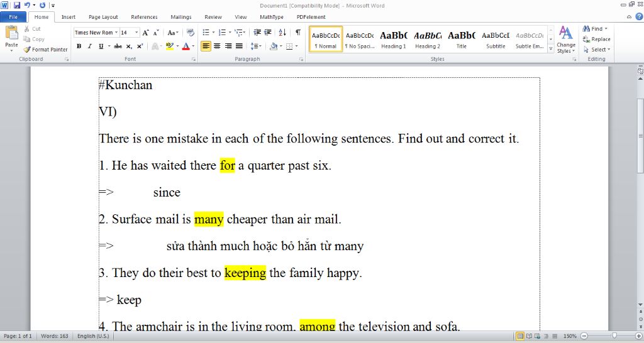The width and height of the screenshot is (644, 343).
Task: Select Center alignment
Action: click(217, 46)
